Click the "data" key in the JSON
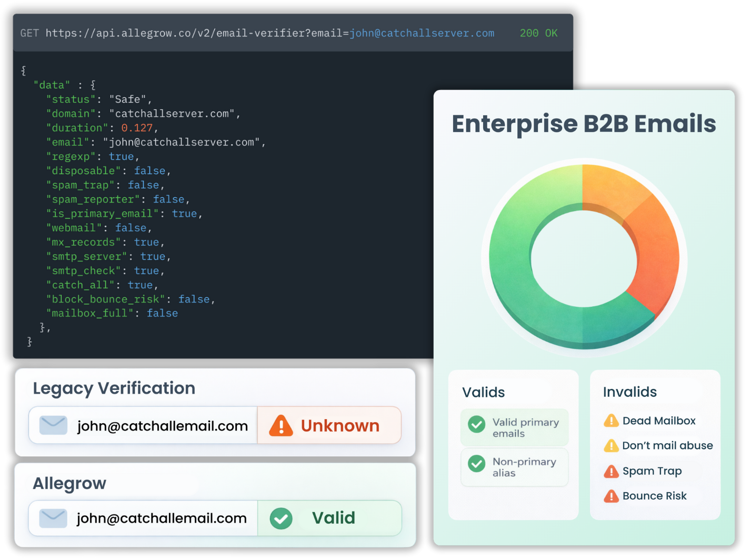751x560 pixels. pos(52,85)
